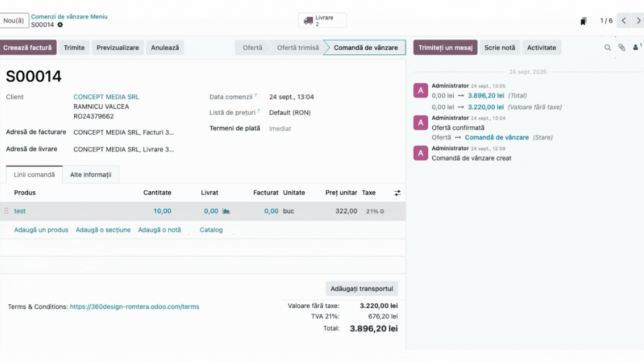Click Adaugă un produs link
The image size is (644, 362).
(x=41, y=230)
